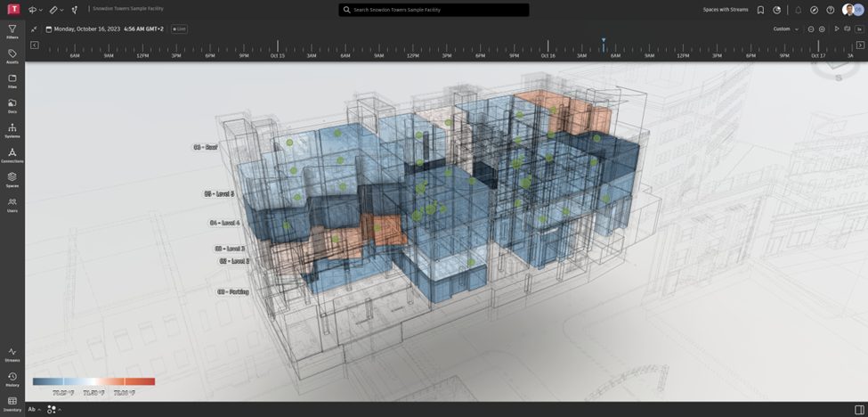
Task: Click the Tandem red T logo
Action: (x=12, y=10)
